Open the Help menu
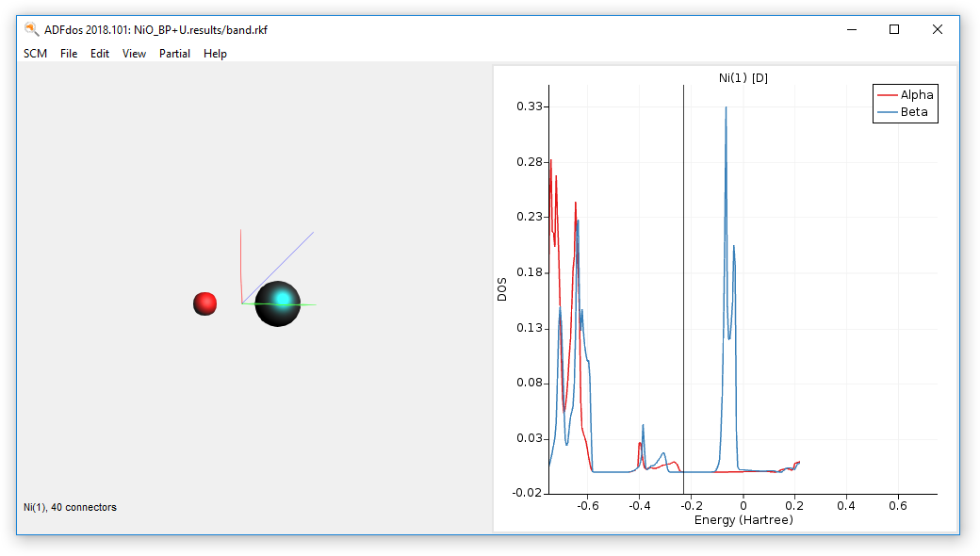The height and width of the screenshot is (556, 980). pos(215,54)
